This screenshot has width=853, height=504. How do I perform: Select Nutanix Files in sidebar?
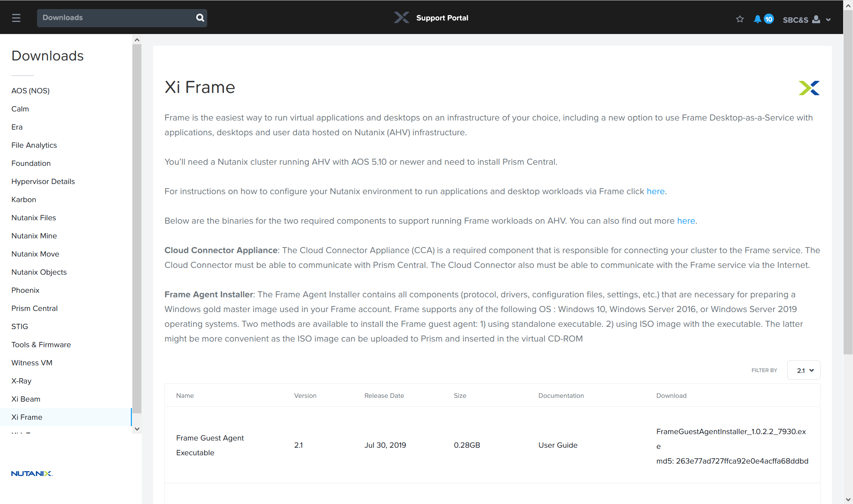coord(34,218)
